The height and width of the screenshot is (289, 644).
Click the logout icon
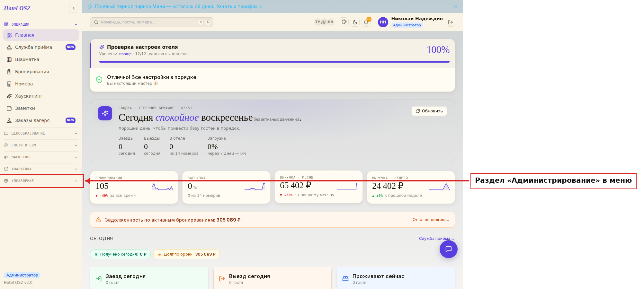point(451,22)
